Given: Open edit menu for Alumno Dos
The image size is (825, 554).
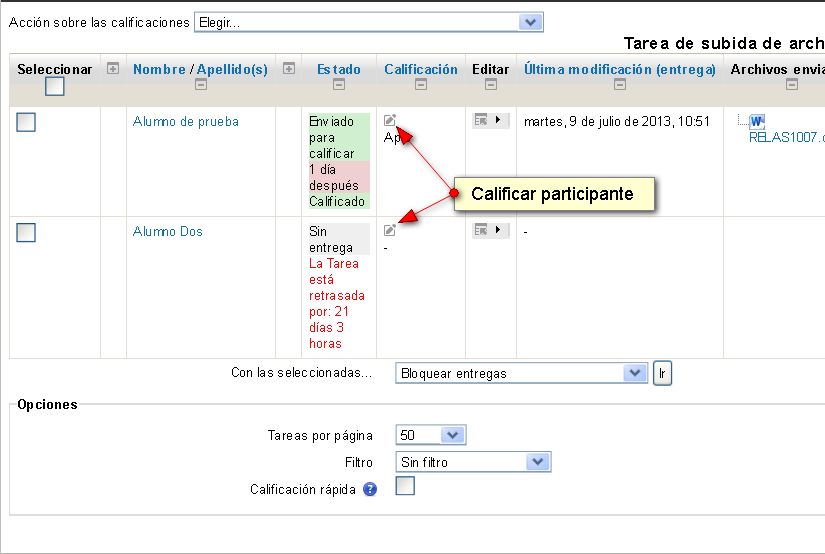Looking at the screenshot, I should tap(490, 230).
